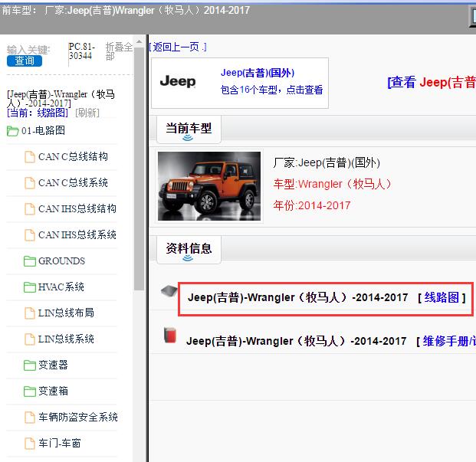Click the sidebar scrollbar up arrow
The image size is (476, 462).
pos(139,41)
